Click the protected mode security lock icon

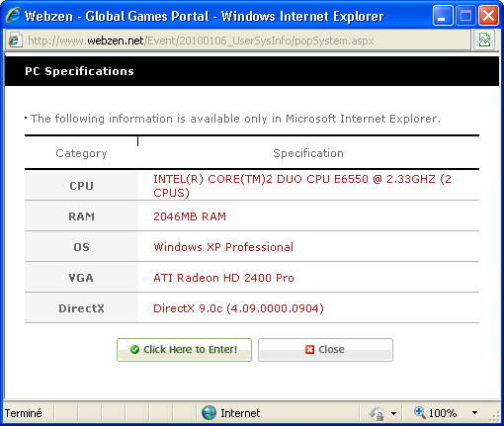click(378, 414)
